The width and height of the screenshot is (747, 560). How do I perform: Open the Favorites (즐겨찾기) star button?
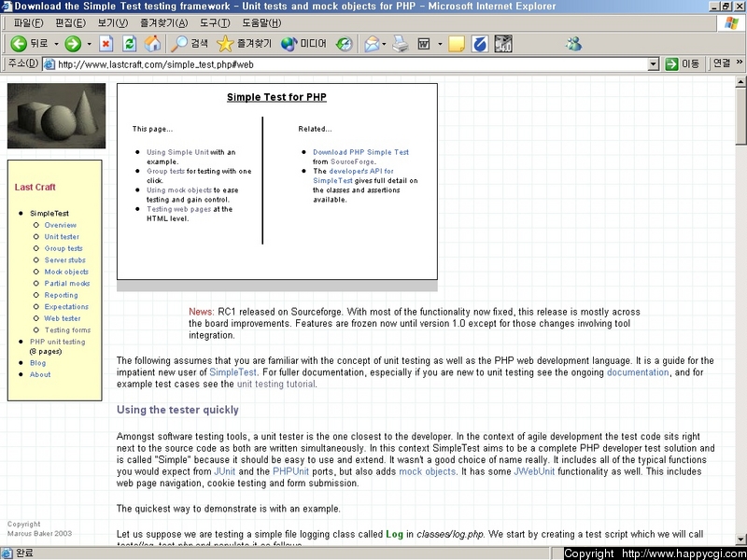pos(244,44)
